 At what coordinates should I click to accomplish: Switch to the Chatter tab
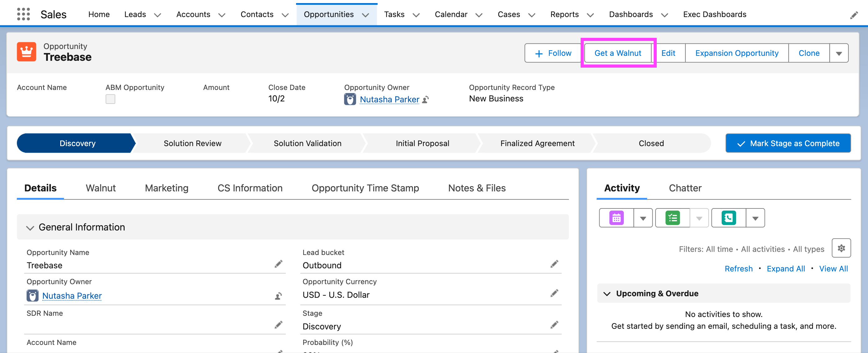click(x=685, y=188)
